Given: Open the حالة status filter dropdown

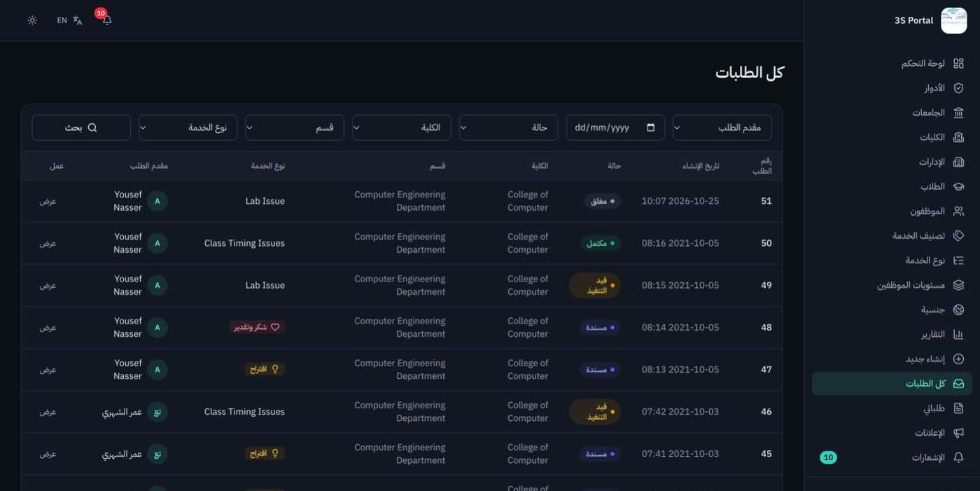Looking at the screenshot, I should click(508, 127).
